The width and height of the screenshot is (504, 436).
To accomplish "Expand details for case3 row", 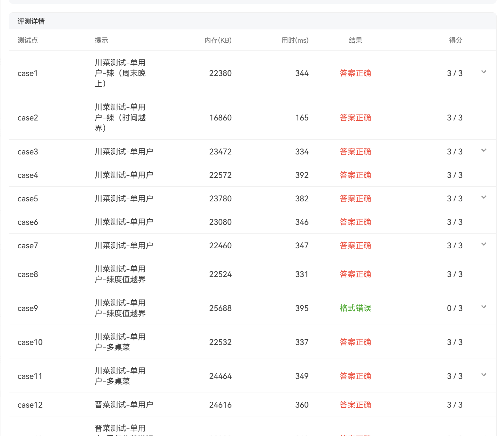I will (484, 150).
